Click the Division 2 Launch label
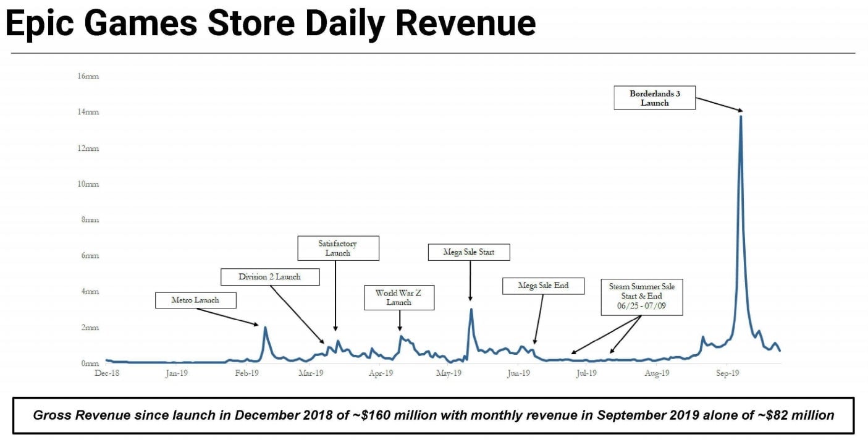 (270, 277)
